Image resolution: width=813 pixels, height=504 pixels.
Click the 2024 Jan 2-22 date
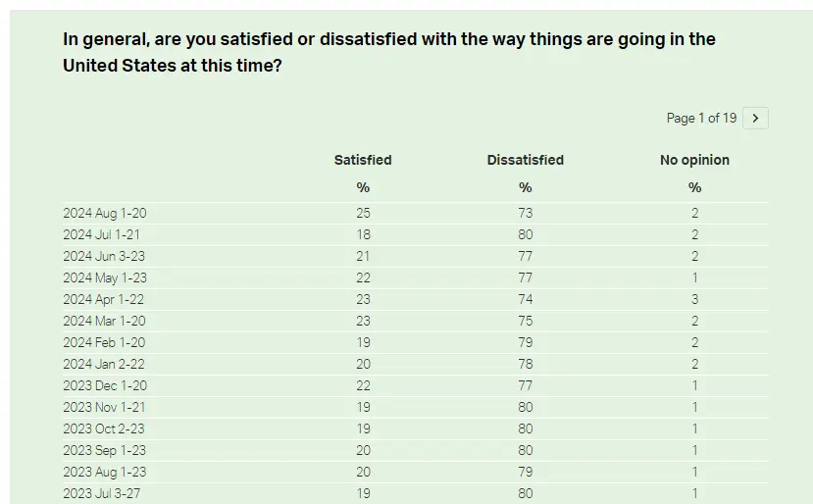[104, 364]
